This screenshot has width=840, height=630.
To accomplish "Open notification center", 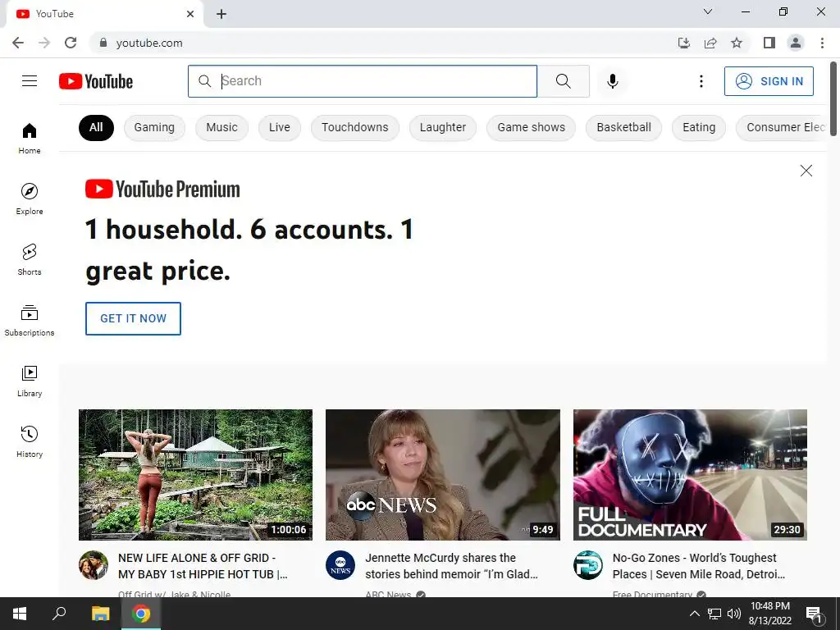I will [815, 614].
